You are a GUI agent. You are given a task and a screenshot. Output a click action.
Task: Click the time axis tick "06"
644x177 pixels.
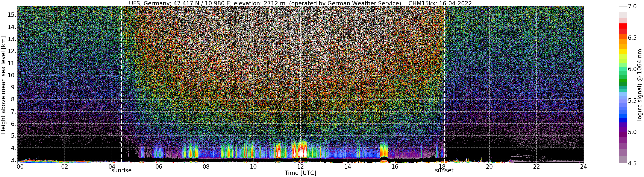click(x=159, y=166)
